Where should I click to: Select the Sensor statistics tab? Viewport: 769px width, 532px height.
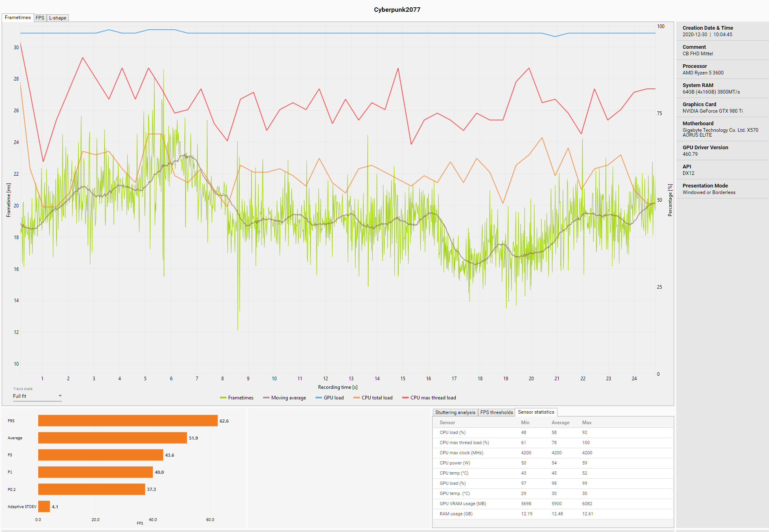point(536,412)
